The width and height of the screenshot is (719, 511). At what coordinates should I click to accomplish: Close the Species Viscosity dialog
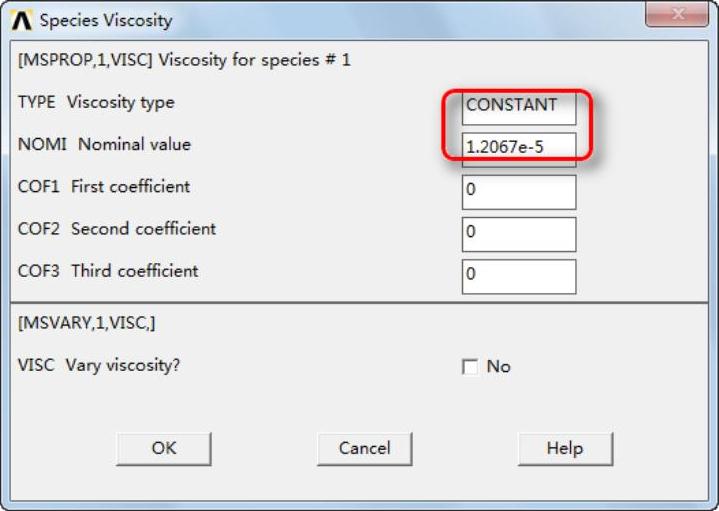coord(683,16)
